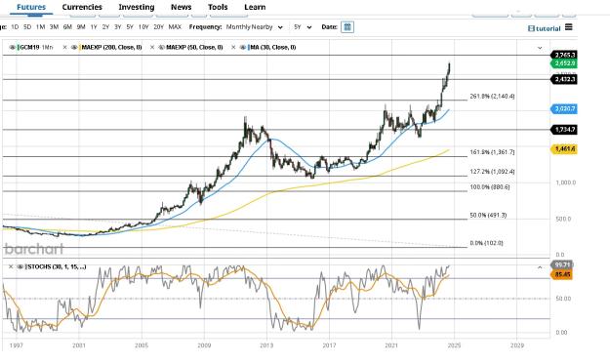The width and height of the screenshot is (610, 364).
Task: Set chart range to 1D
Action: click(x=15, y=26)
